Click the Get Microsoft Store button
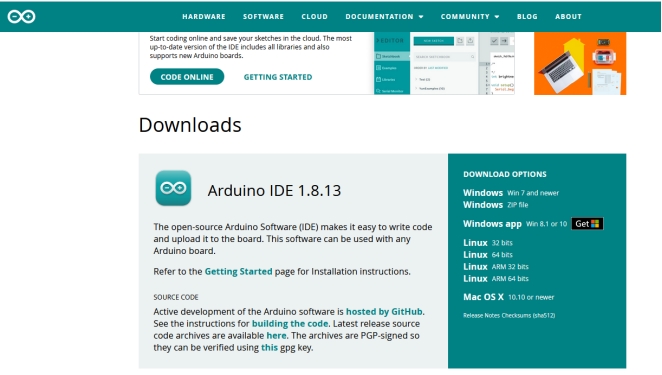The image size is (662, 375). coord(587,224)
